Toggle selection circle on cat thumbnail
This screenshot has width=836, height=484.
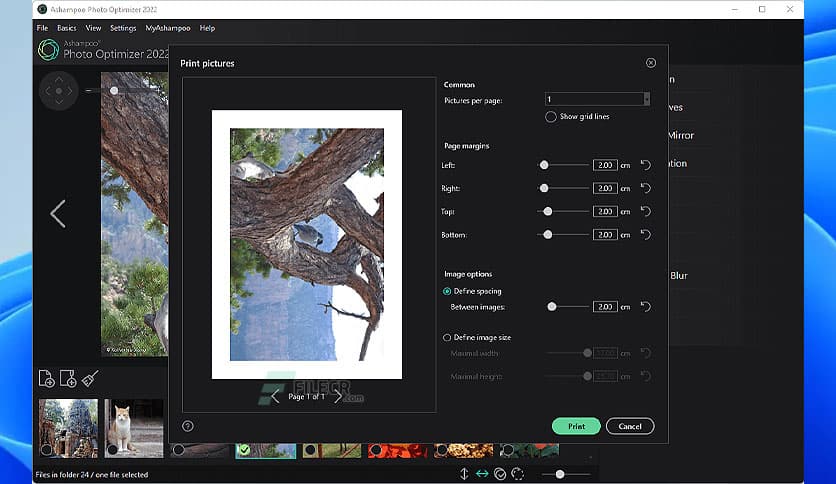112,450
